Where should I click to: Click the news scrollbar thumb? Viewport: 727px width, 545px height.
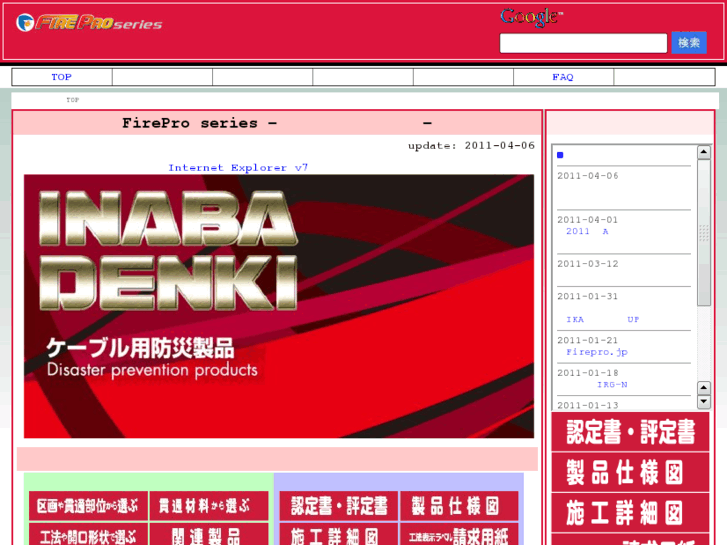tap(704, 233)
